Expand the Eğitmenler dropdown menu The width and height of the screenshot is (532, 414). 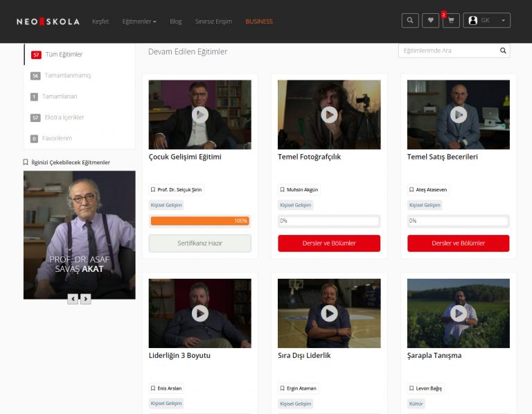tap(139, 21)
